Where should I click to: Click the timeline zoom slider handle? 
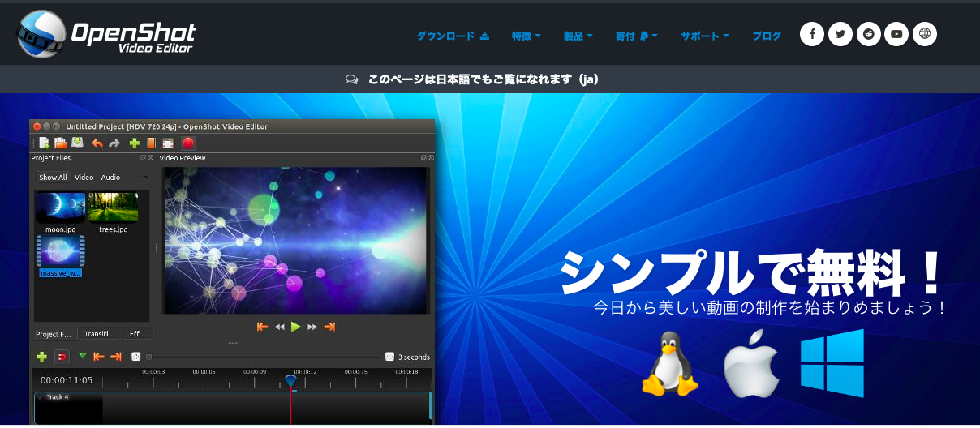148,357
